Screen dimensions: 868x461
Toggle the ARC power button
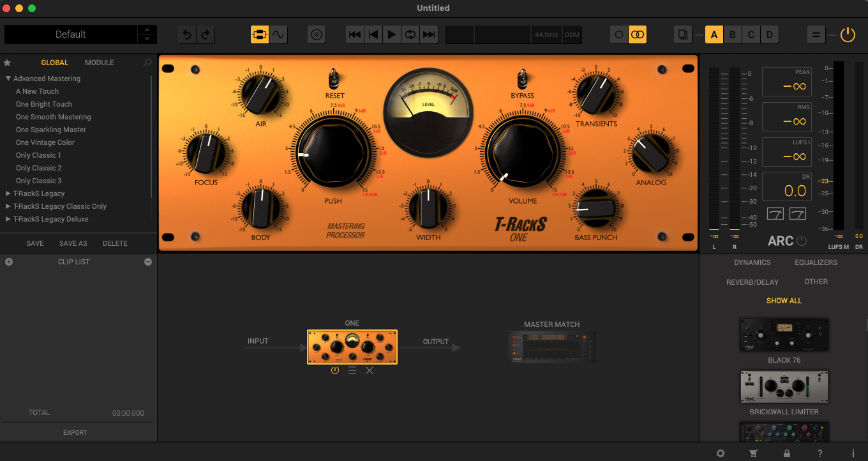(x=802, y=241)
